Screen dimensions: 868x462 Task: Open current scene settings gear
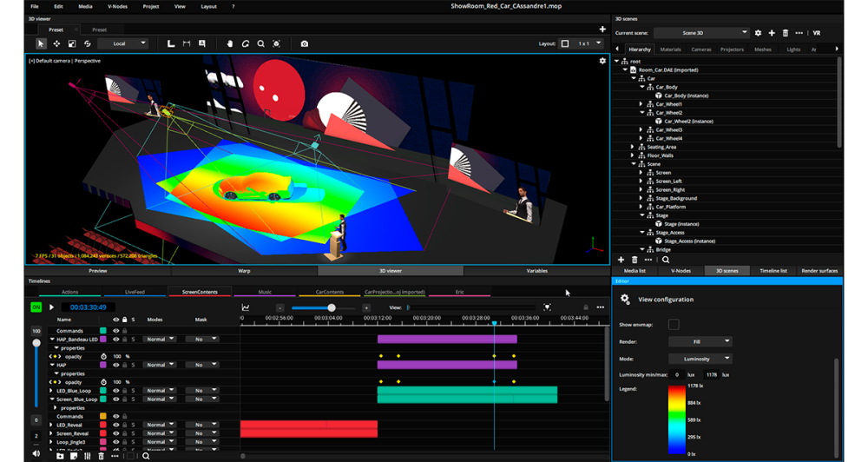click(x=758, y=33)
